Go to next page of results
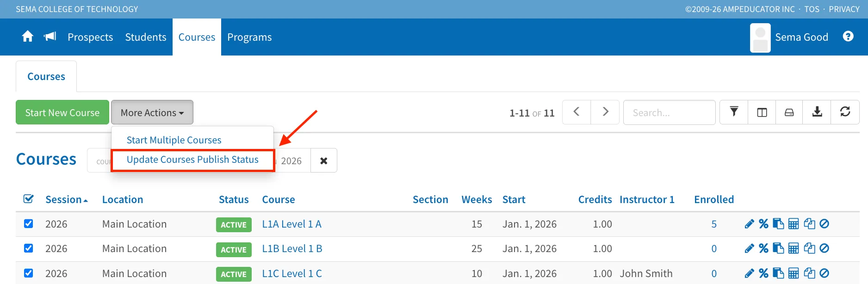 point(605,112)
